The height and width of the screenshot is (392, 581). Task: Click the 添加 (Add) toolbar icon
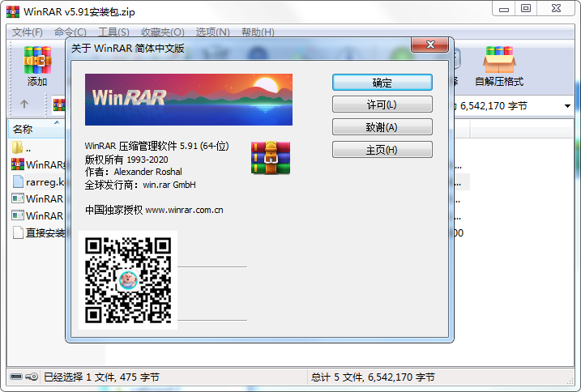(37, 66)
